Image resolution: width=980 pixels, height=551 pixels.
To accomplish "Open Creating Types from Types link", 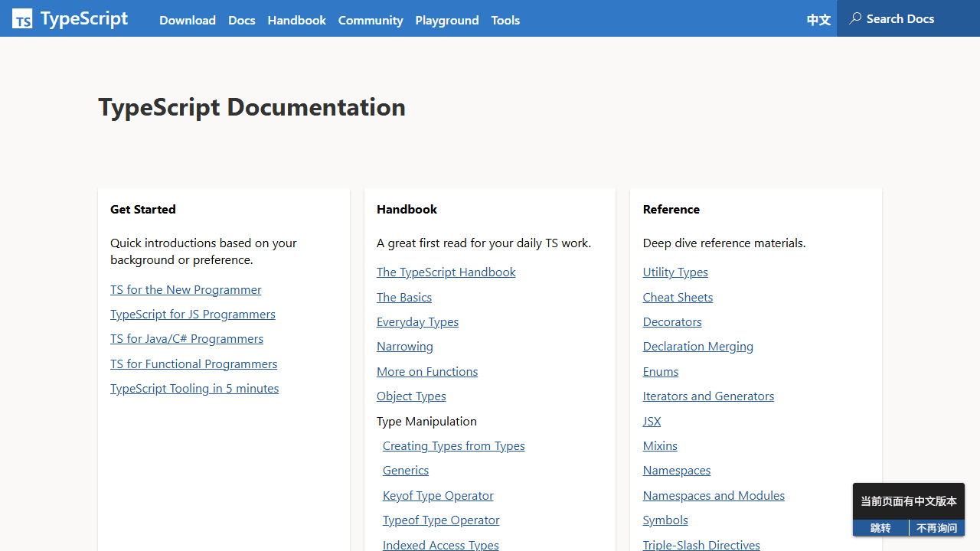I will 454,445.
